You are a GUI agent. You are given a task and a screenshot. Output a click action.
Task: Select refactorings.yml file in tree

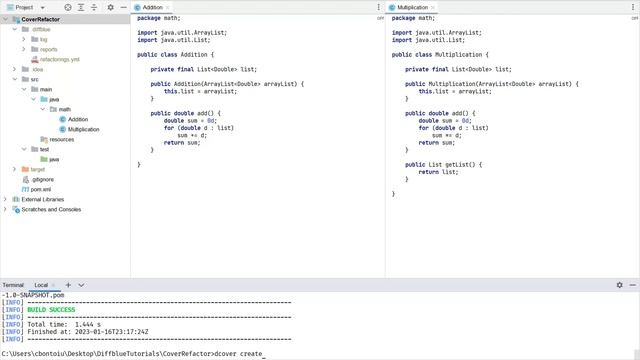pos(60,59)
